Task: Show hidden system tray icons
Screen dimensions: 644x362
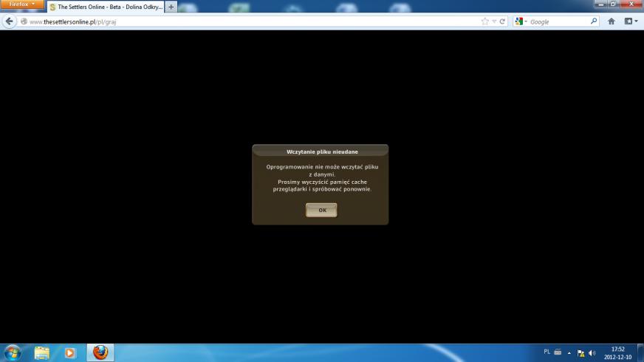Action: [x=570, y=352]
